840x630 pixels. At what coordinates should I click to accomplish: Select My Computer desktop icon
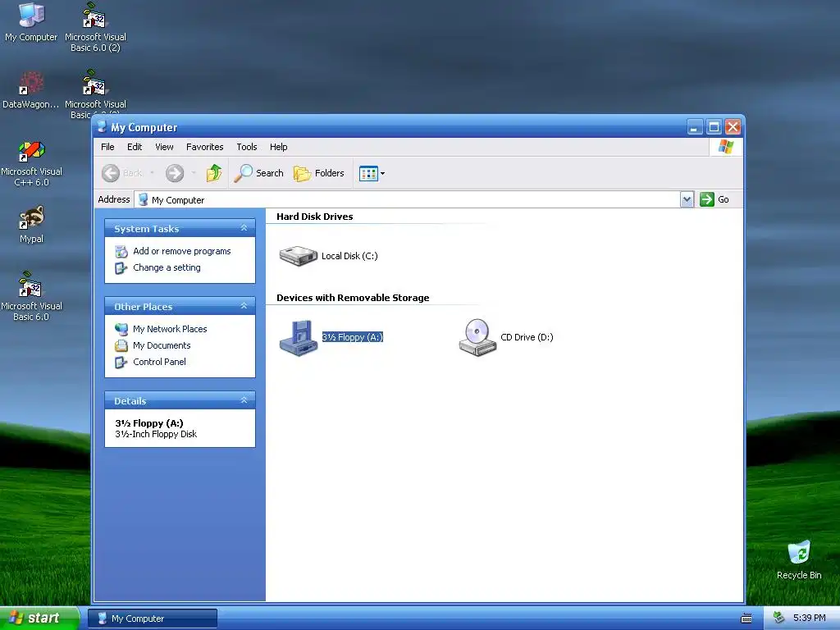[31, 22]
